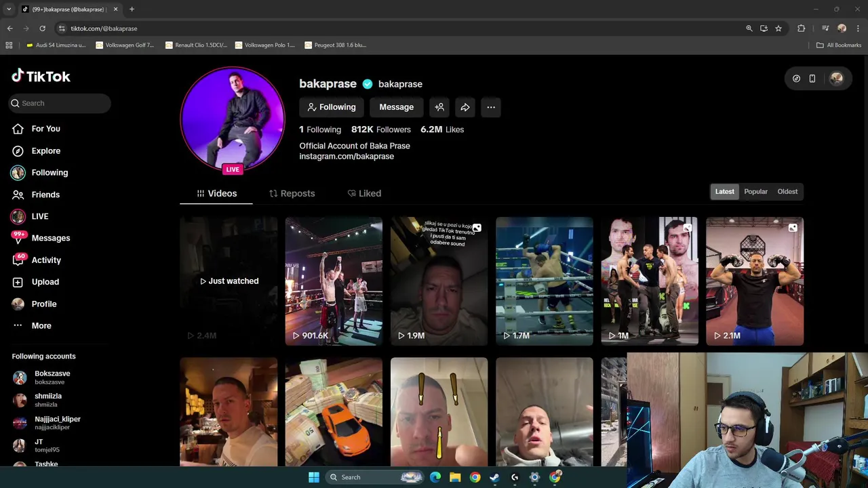Open the video with 2.1M views
This screenshot has height=488, width=868.
point(755,281)
